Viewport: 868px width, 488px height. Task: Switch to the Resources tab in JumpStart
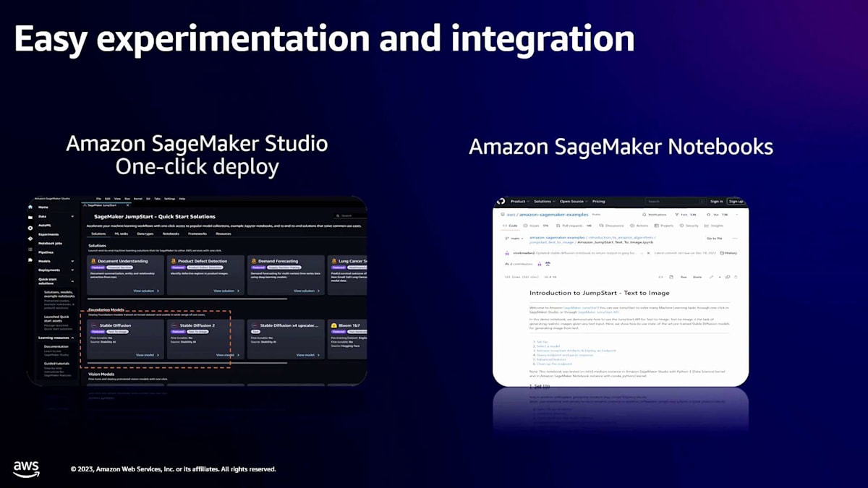tap(224, 234)
